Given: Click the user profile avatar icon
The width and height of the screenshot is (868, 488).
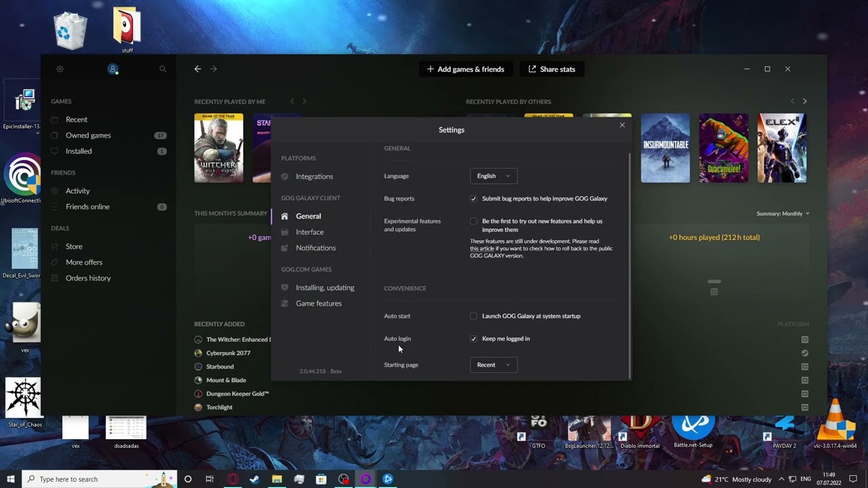Looking at the screenshot, I should point(113,69).
